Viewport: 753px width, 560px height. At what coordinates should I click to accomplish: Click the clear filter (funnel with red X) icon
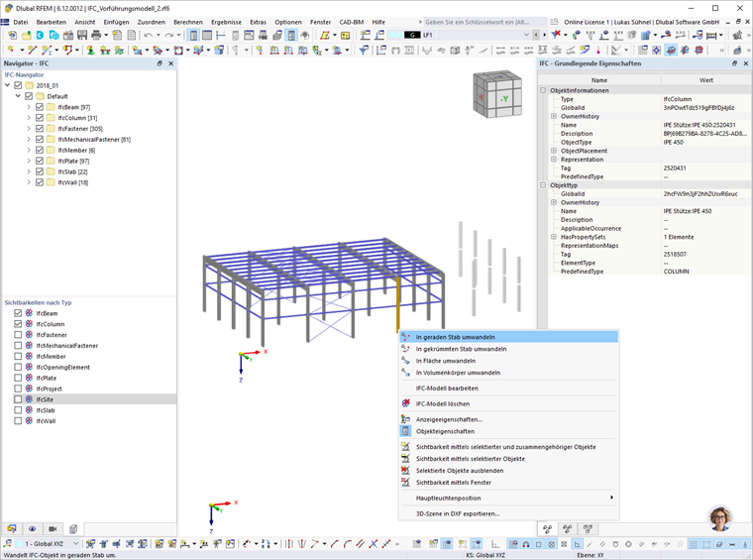(x=556, y=35)
